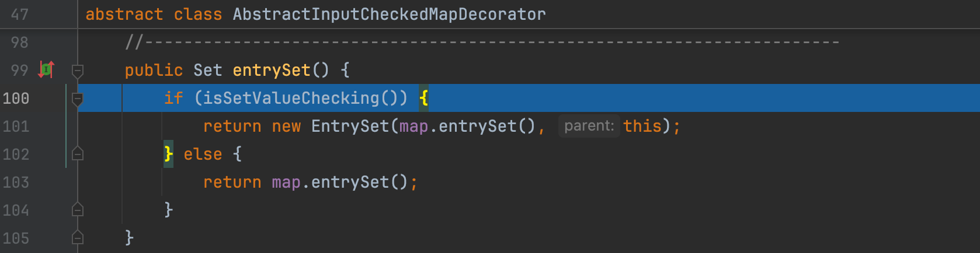Click the Set return type on line 99

point(208,71)
